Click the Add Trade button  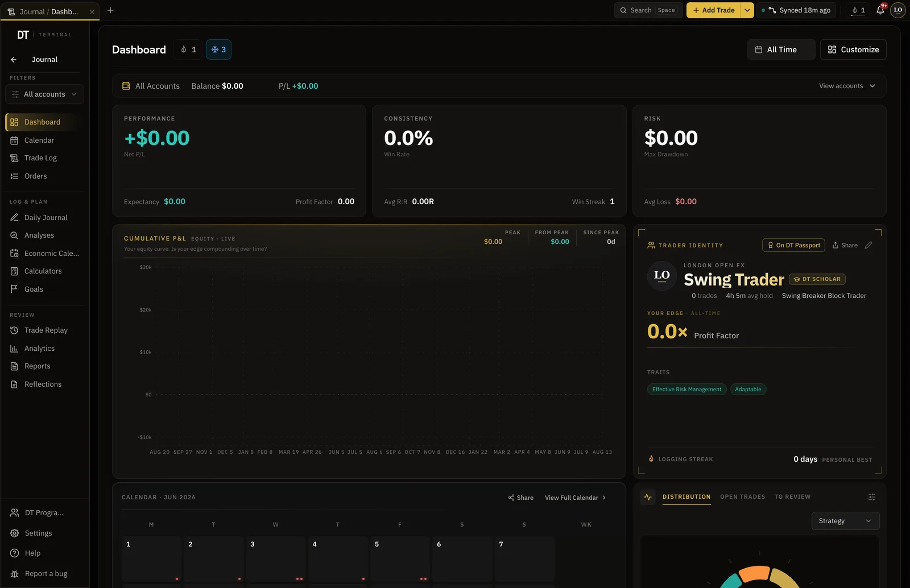[714, 10]
